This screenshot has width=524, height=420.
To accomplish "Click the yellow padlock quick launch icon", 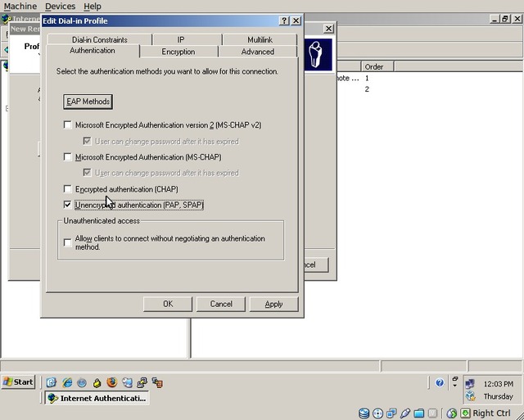I will pos(97,382).
